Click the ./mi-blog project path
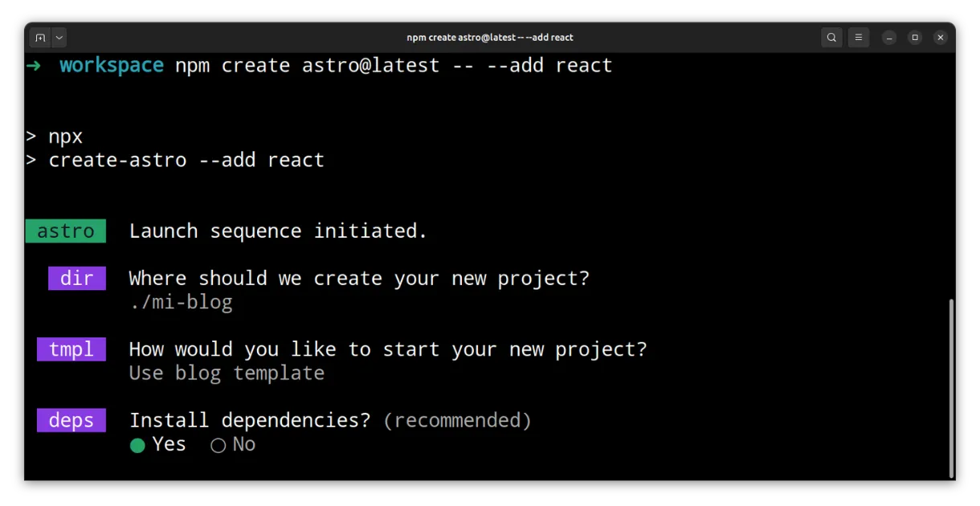 tap(181, 303)
